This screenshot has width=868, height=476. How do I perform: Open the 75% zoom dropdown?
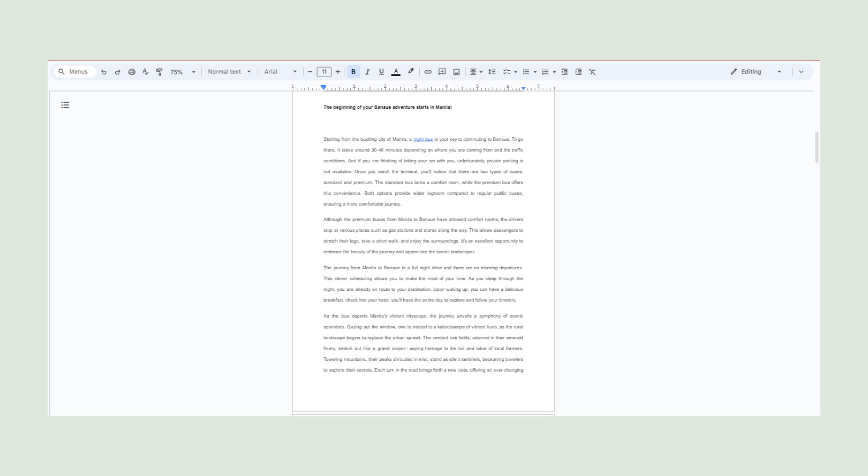point(183,72)
